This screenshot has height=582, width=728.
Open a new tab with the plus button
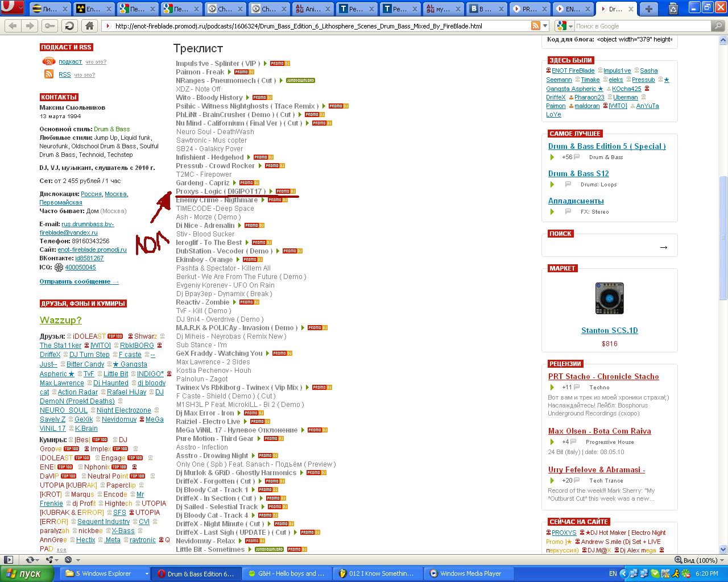point(648,9)
